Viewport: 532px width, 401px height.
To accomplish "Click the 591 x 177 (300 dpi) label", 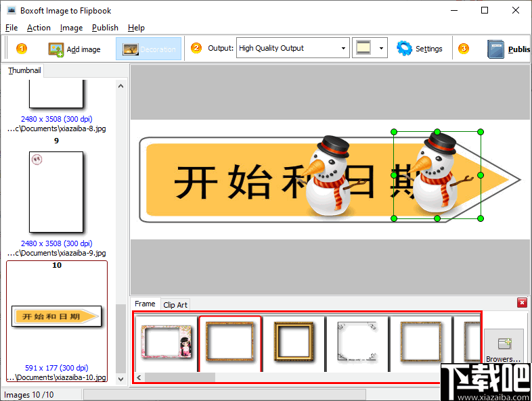I will point(57,368).
